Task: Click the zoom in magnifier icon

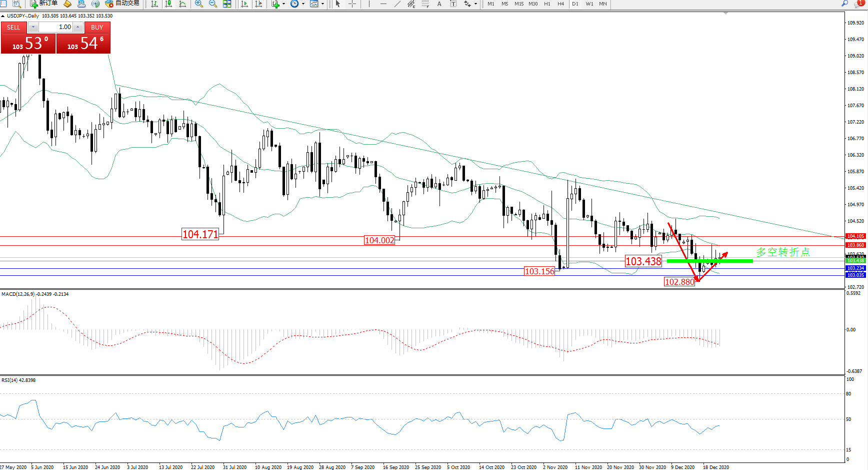Action: click(199, 4)
